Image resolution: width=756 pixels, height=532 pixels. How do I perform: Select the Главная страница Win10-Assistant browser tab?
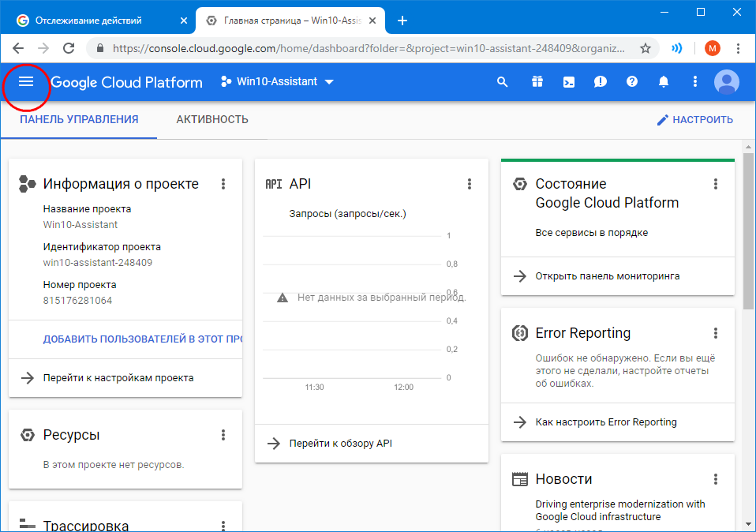click(x=292, y=21)
